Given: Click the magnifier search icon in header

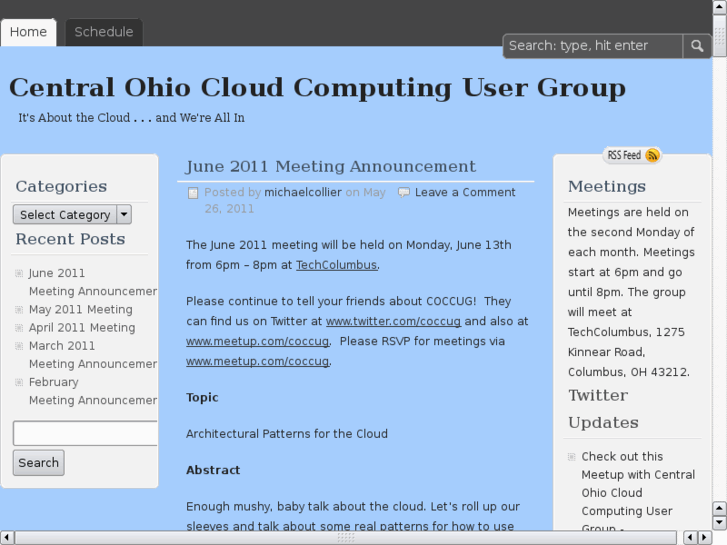Looking at the screenshot, I should click(x=697, y=46).
